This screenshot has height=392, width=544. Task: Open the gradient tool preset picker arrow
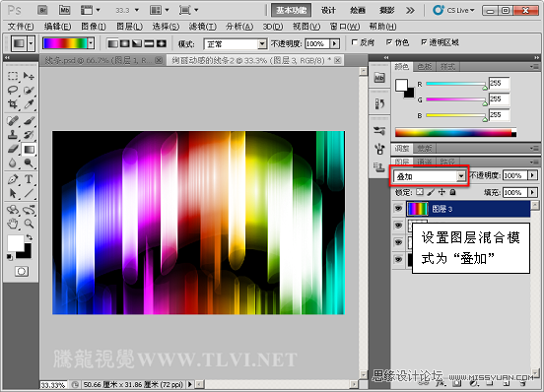pos(32,43)
